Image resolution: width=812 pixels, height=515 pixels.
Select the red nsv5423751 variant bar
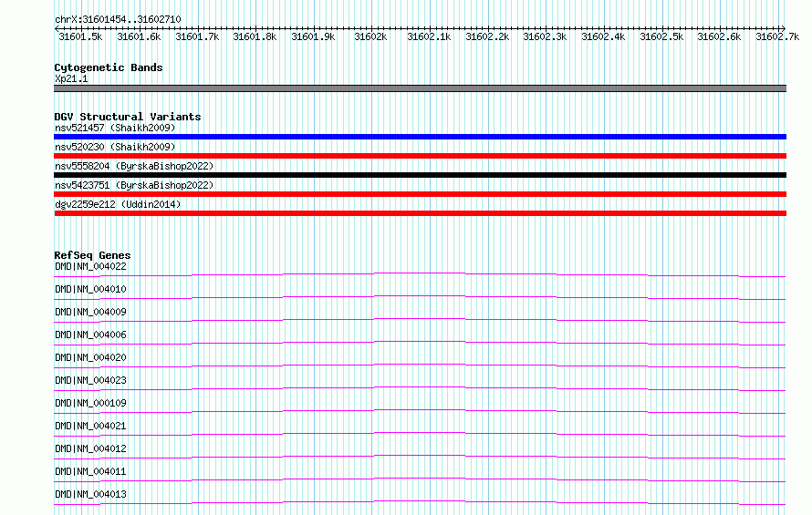[420, 194]
